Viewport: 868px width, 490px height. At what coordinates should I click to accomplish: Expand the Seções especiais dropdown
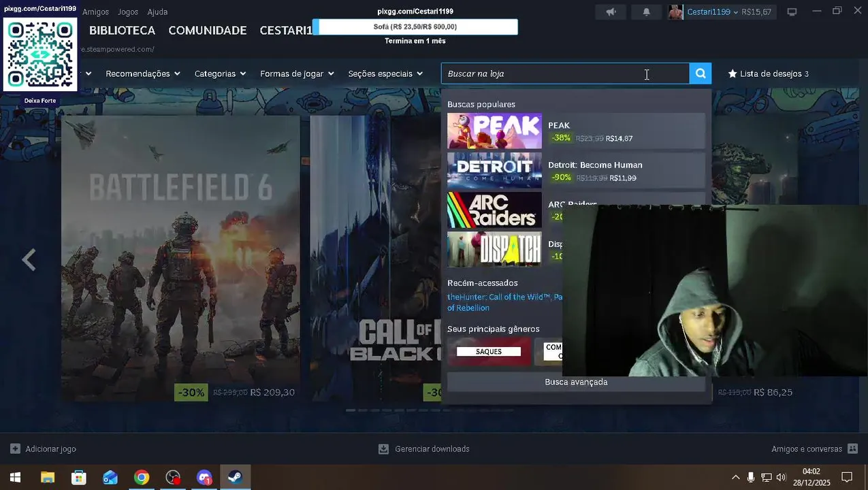tap(385, 73)
